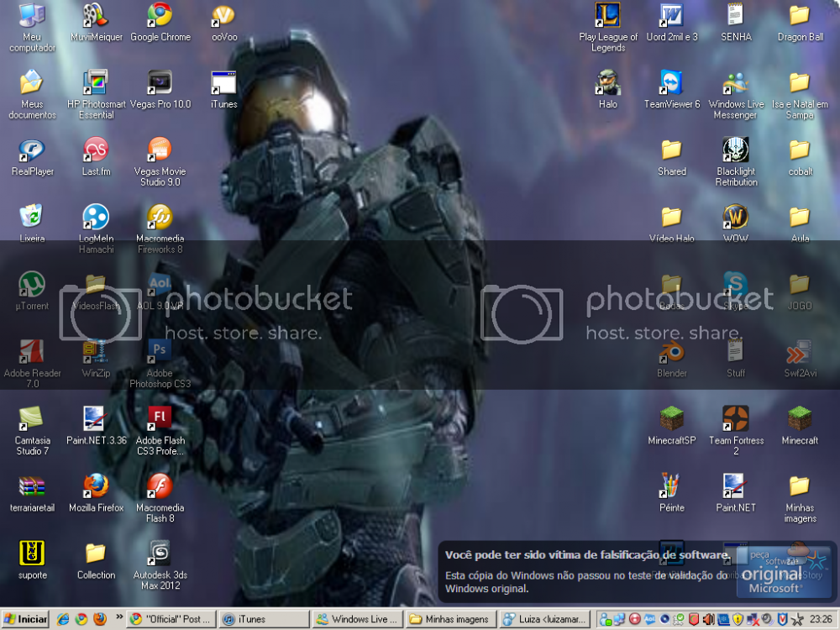Select the Adobe Flash CS3 shortcut

pyautogui.click(x=160, y=431)
